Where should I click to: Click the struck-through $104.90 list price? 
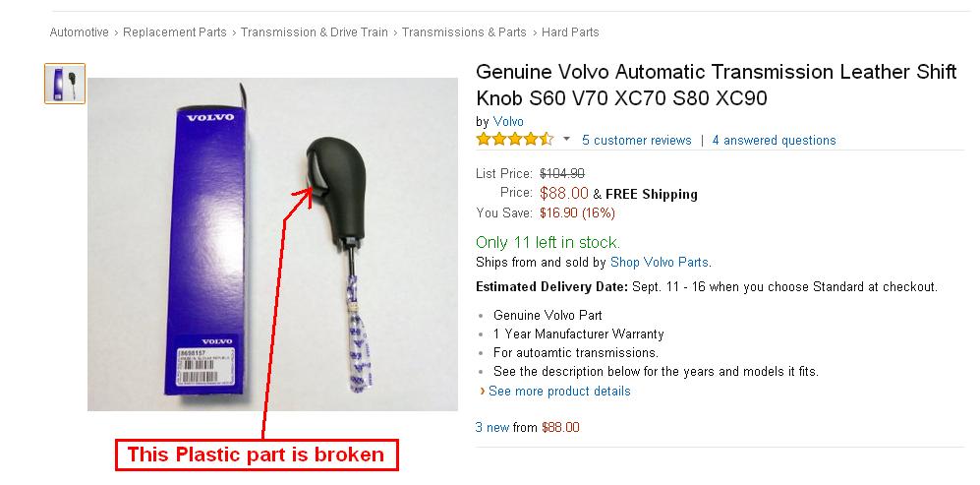tap(562, 174)
